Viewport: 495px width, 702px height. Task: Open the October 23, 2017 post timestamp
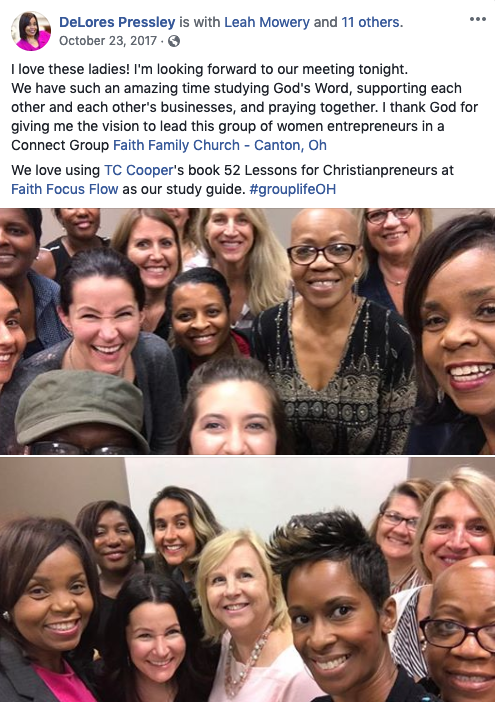click(x=108, y=41)
